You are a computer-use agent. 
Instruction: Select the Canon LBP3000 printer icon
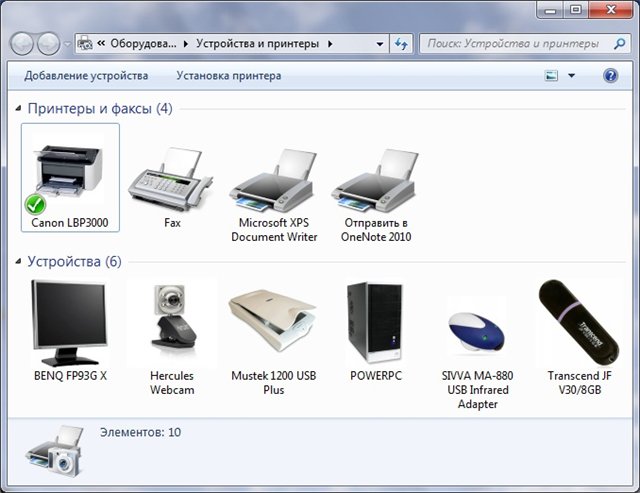[x=70, y=173]
